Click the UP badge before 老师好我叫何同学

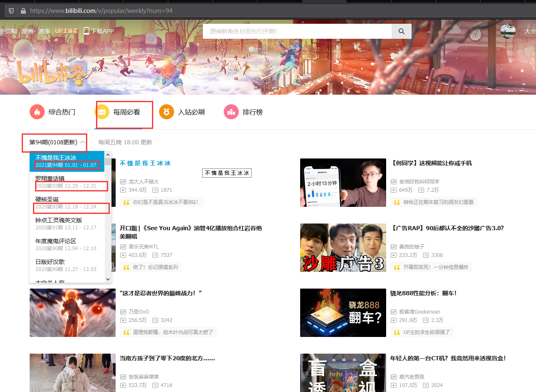pos(394,182)
